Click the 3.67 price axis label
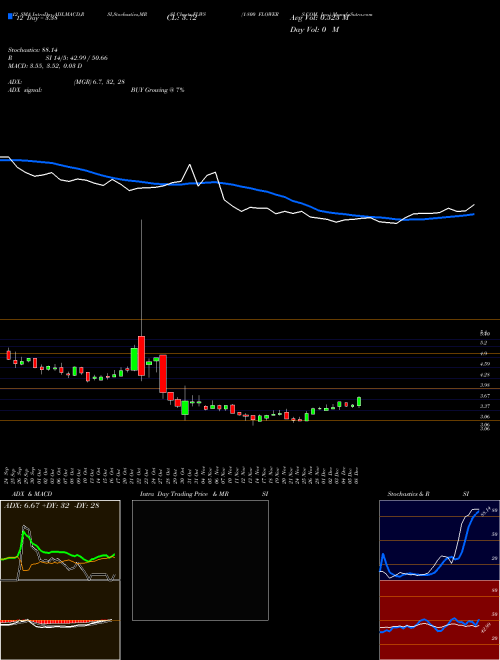The height and width of the screenshot is (660, 500). pos(485,396)
